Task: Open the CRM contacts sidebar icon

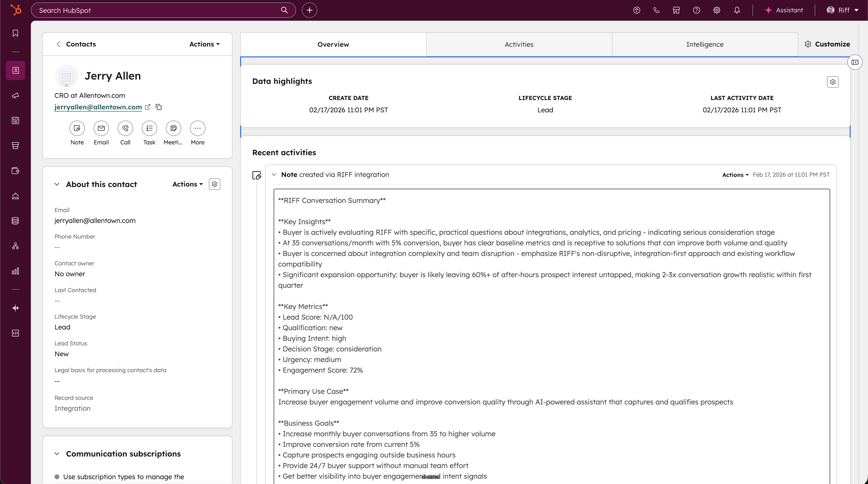Action: coord(15,70)
